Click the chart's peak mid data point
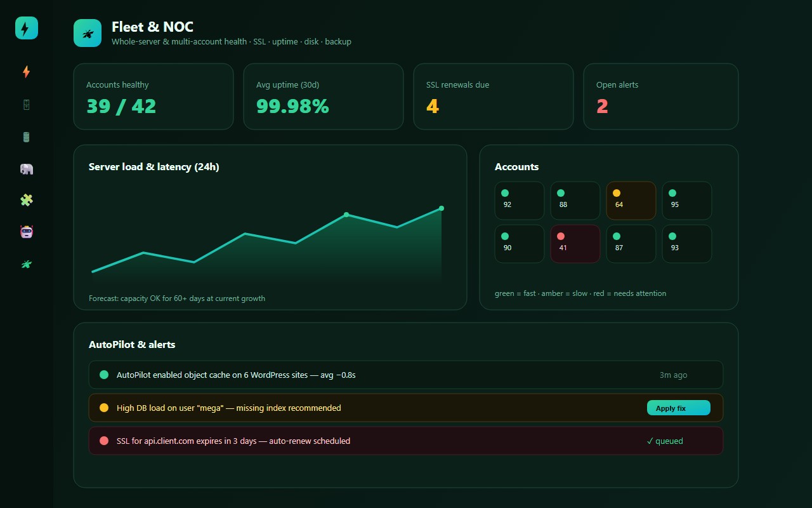Viewport: 812px width, 508px height. click(x=346, y=215)
